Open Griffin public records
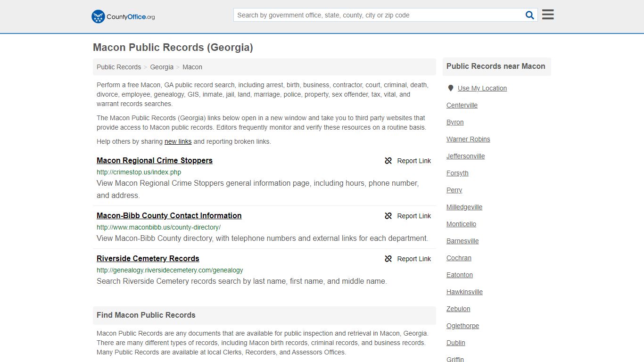The image size is (644, 362). pos(455,359)
